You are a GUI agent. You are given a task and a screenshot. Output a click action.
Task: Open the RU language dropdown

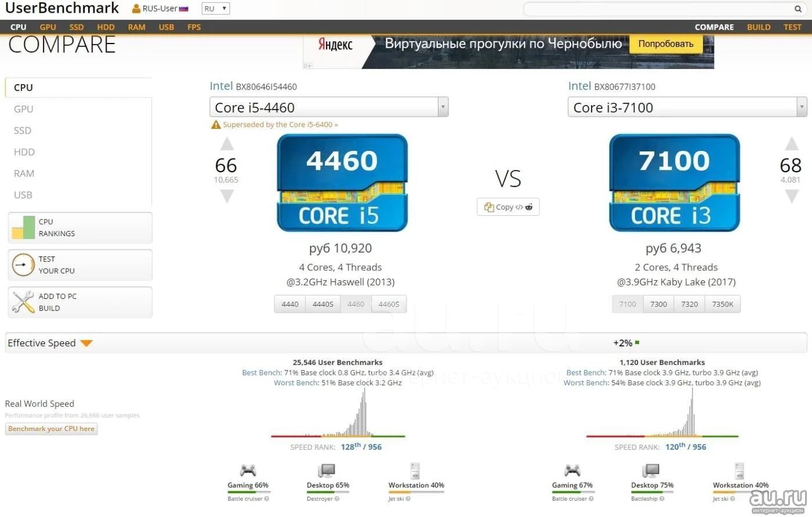[x=216, y=9]
